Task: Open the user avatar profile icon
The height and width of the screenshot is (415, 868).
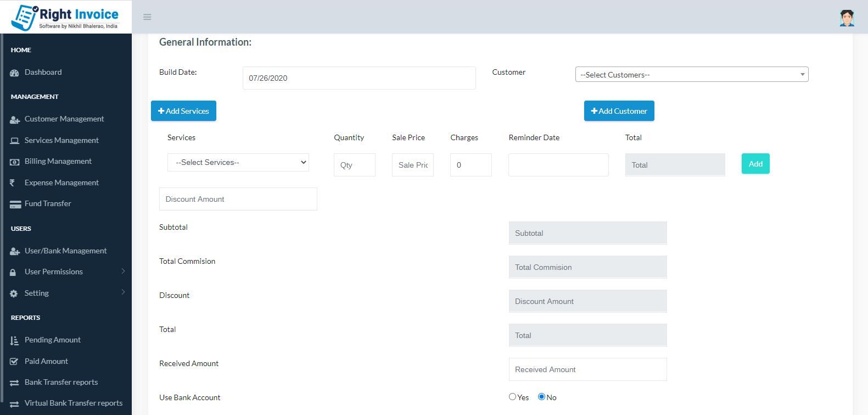Action: [x=847, y=18]
